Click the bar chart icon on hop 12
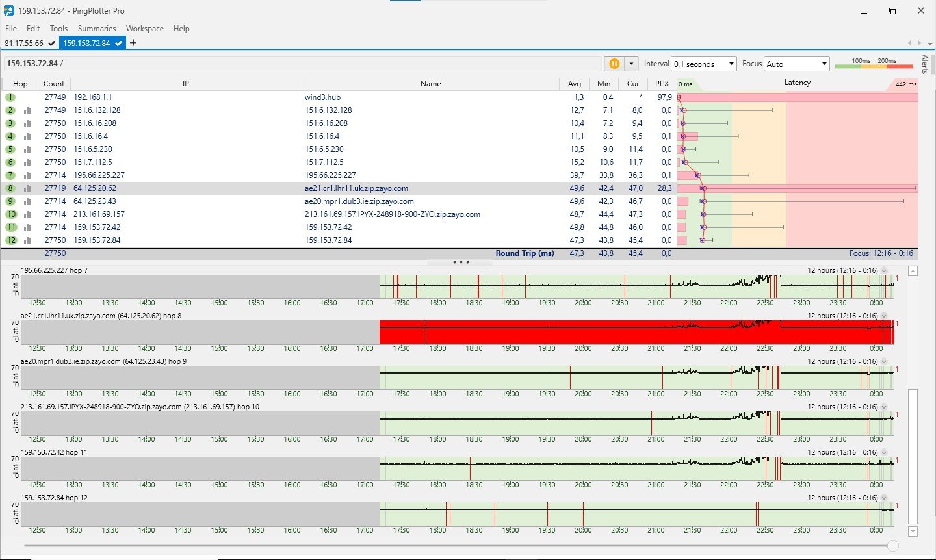This screenshot has width=936, height=560. 28,240
